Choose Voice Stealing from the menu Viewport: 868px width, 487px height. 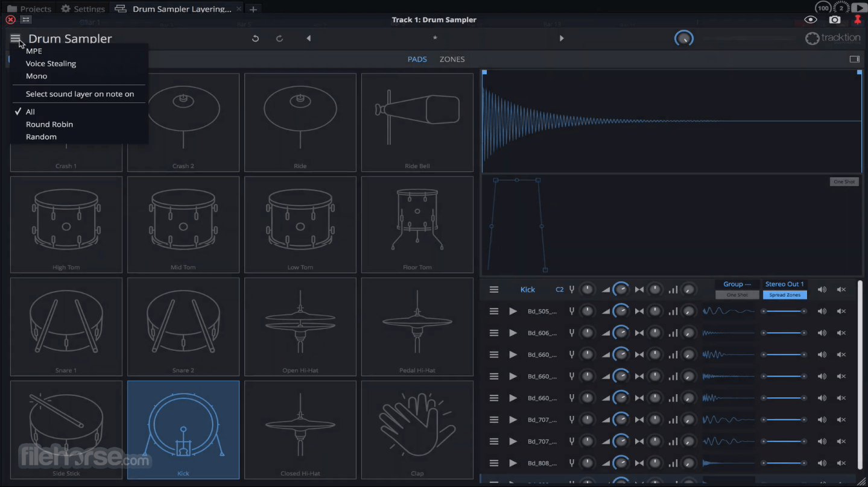click(x=51, y=63)
